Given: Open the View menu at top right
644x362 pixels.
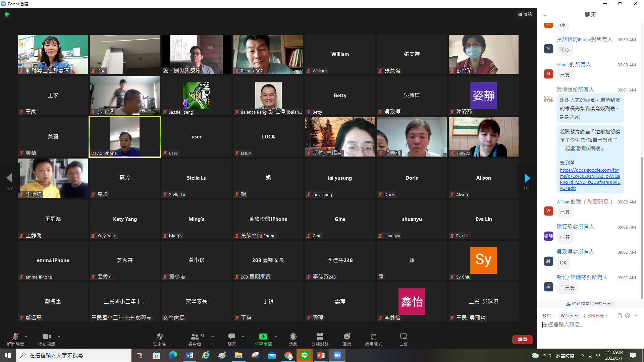Looking at the screenshot, I should (x=525, y=14).
